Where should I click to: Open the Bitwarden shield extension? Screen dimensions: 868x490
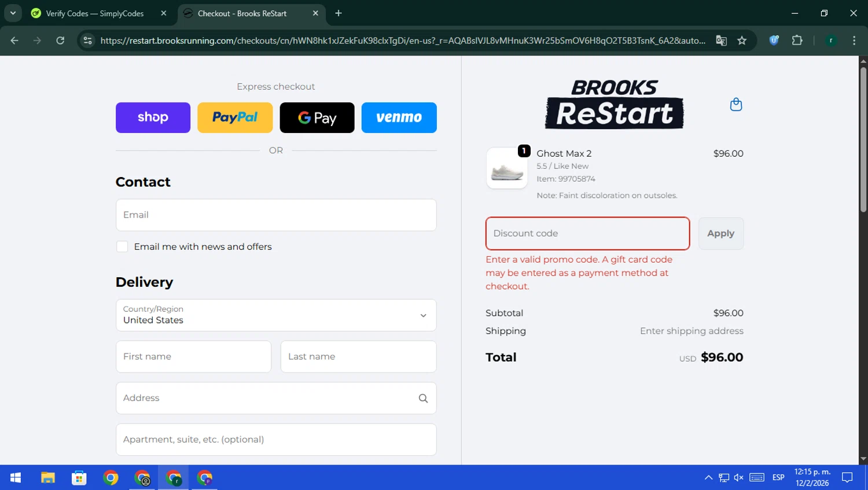point(774,40)
